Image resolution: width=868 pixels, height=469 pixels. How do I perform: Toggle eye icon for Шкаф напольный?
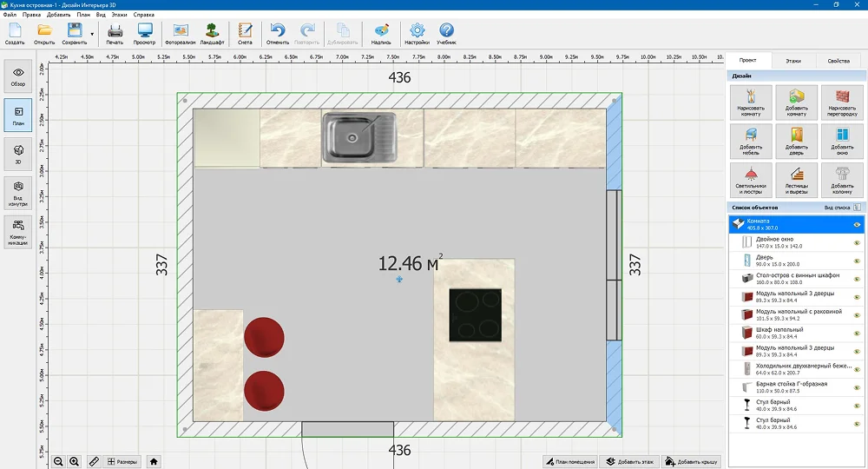click(x=857, y=334)
